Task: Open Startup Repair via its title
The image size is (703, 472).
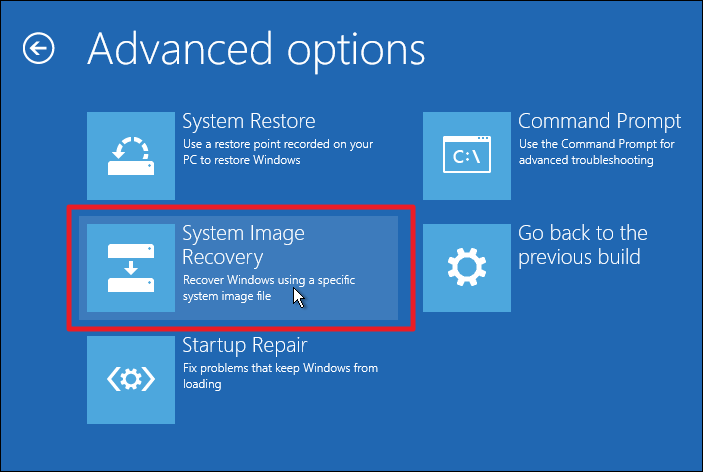Action: click(245, 346)
